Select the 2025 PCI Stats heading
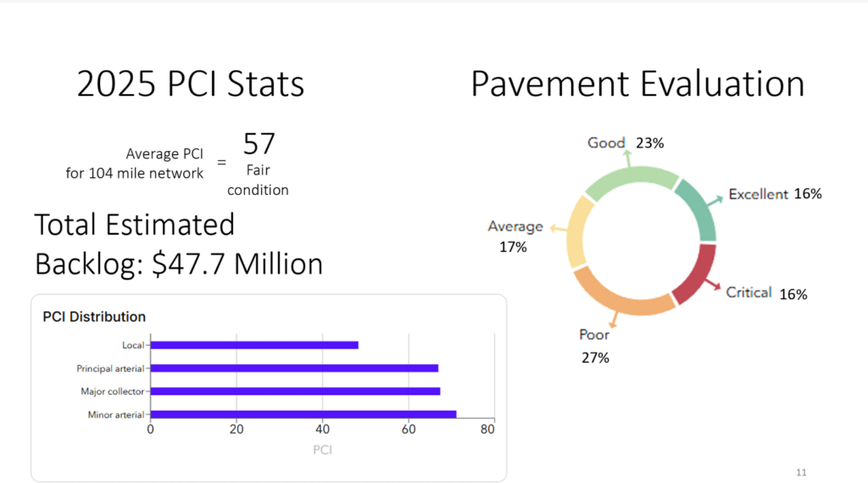 coord(190,86)
